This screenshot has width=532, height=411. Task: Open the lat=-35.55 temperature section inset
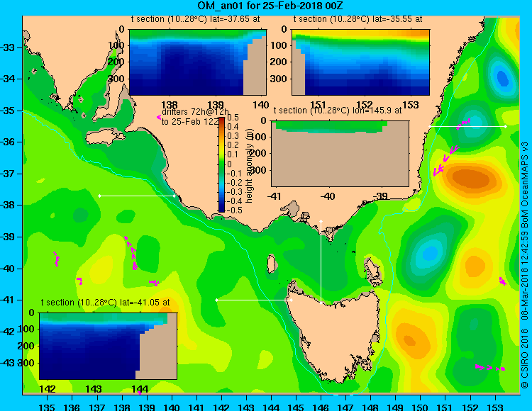coord(360,62)
